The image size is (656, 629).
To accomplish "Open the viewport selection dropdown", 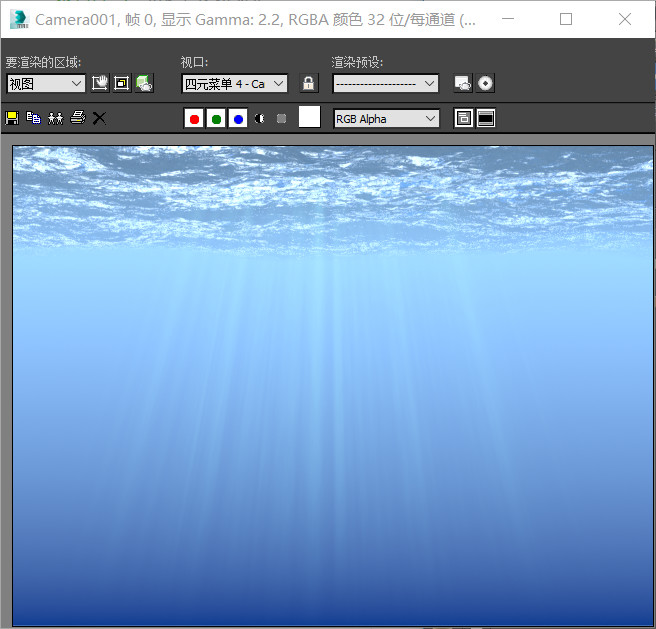I will [x=234, y=83].
